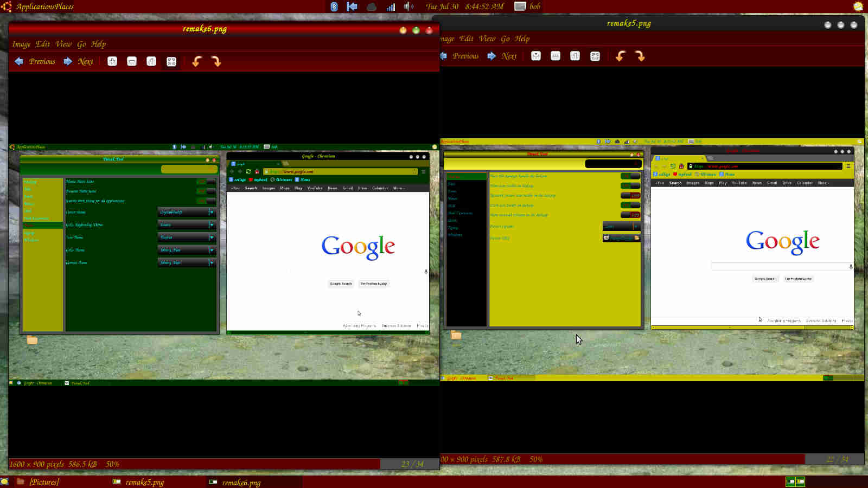
Task: Open the user menu for bob
Action: pos(528,7)
